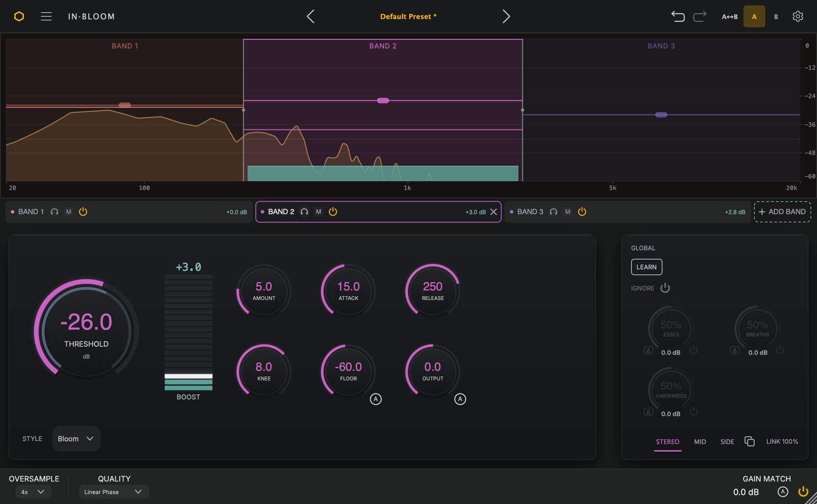Click Gain Match 0.0 dB value

[x=746, y=492]
